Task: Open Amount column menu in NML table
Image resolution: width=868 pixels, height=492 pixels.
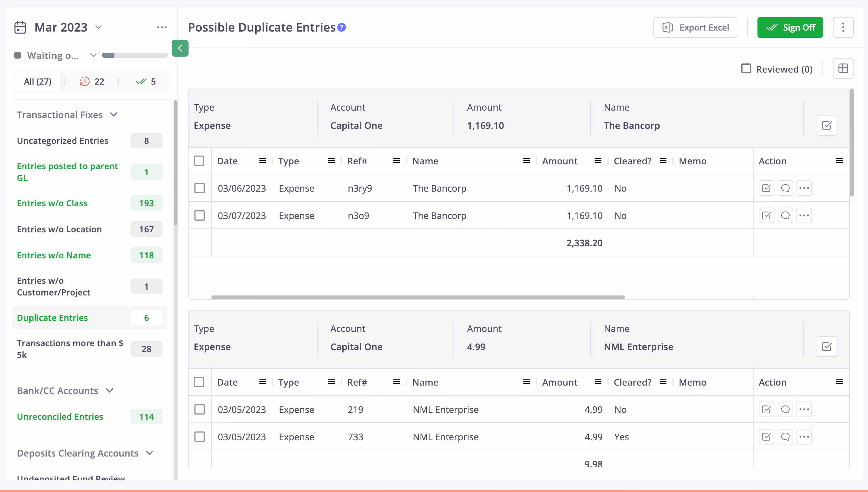Action: (598, 382)
